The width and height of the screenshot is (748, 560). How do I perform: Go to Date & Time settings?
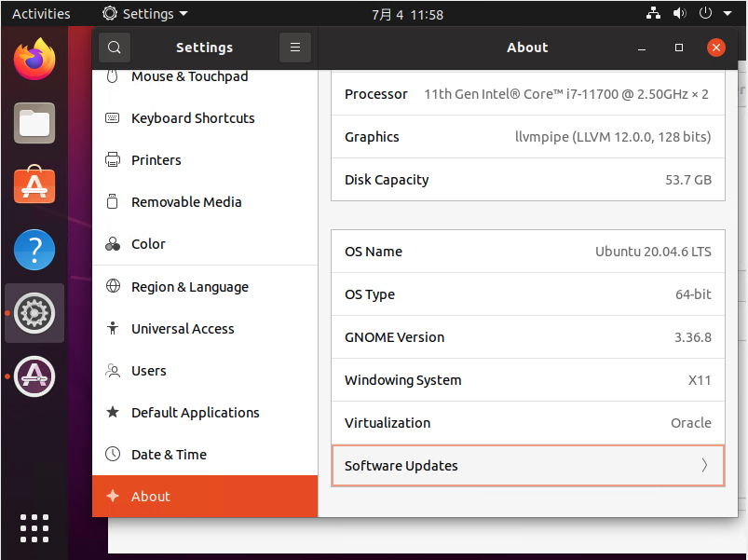(x=169, y=455)
